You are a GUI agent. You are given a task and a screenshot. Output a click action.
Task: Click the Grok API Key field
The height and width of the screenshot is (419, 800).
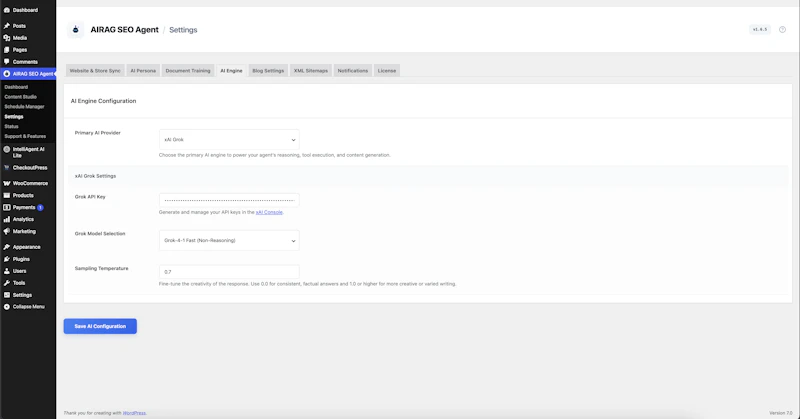[x=229, y=200]
